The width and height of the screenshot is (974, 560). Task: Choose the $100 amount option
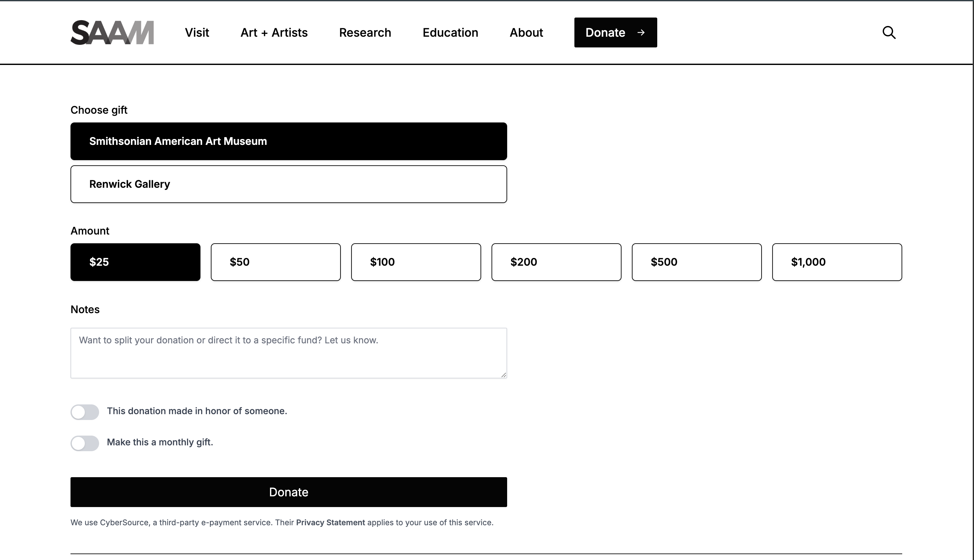416,262
